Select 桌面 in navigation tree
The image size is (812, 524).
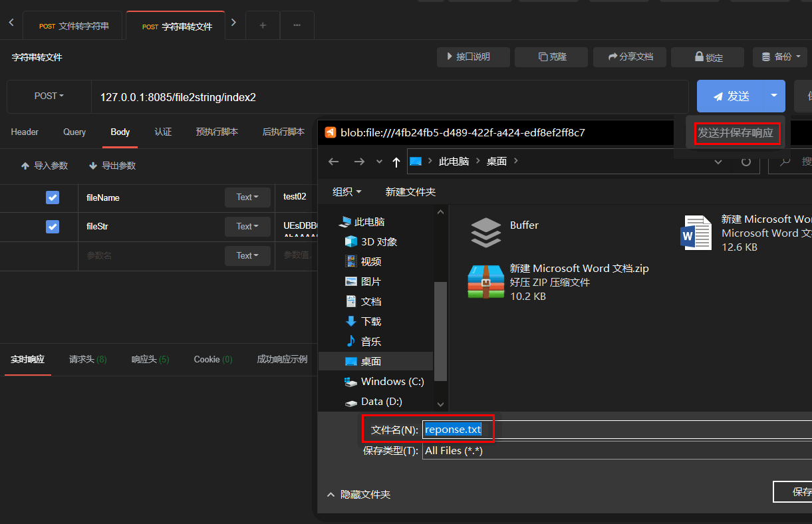(x=376, y=362)
